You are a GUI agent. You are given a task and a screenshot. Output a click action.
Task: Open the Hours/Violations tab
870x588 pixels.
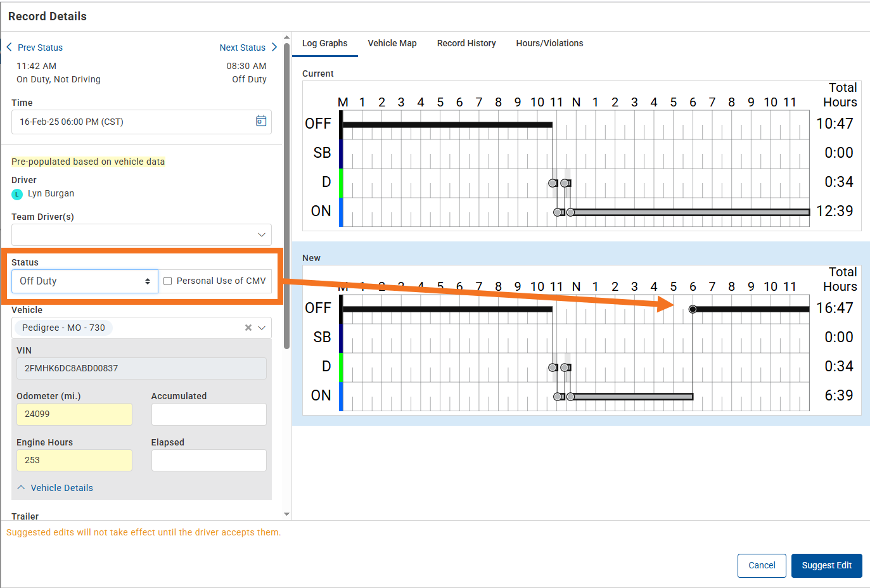(x=549, y=43)
